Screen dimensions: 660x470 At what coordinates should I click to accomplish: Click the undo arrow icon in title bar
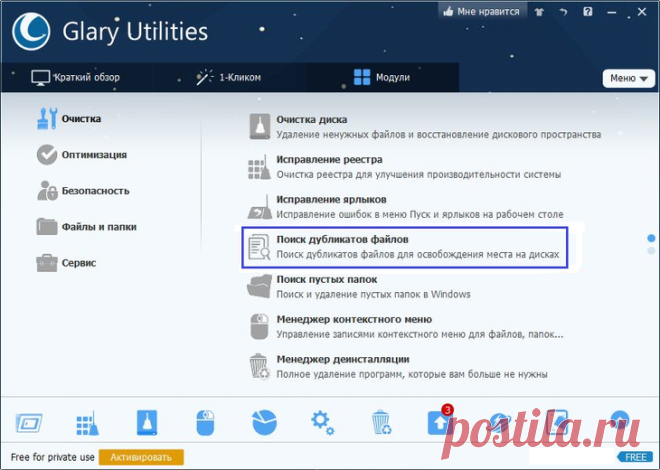click(564, 12)
